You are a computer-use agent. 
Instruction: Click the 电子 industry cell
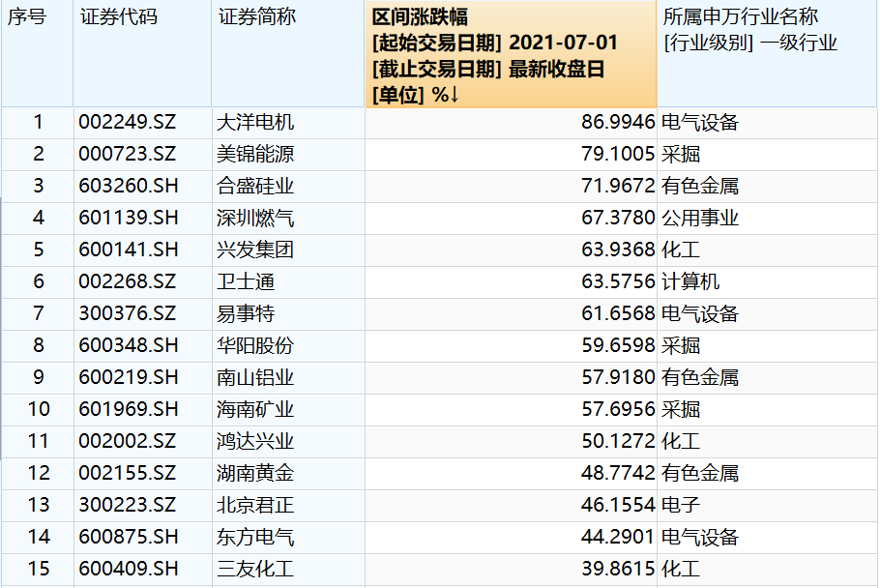pos(682,505)
